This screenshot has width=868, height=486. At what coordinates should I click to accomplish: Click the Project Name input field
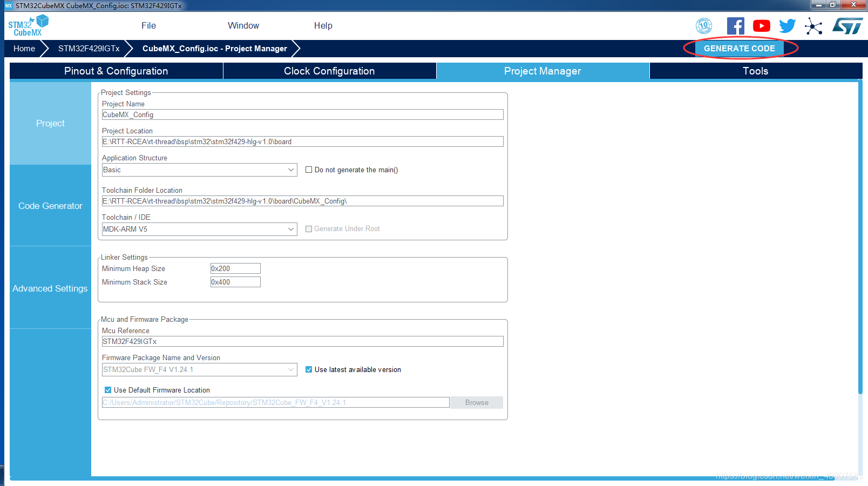[303, 114]
